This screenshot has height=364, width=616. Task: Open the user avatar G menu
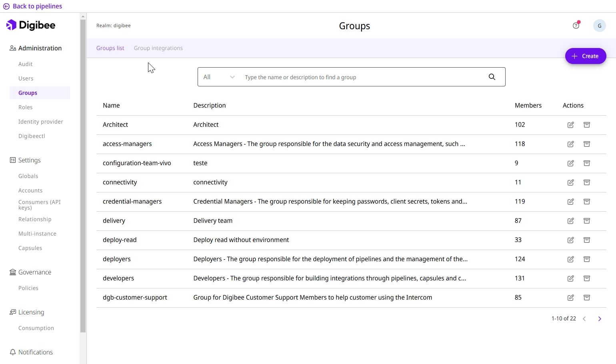[599, 26]
